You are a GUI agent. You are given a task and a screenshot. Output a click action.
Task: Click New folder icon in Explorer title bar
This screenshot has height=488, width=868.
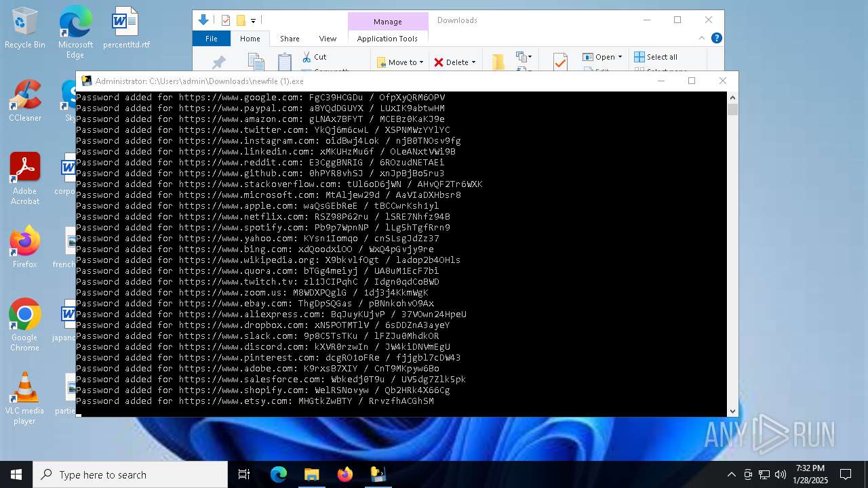[240, 20]
